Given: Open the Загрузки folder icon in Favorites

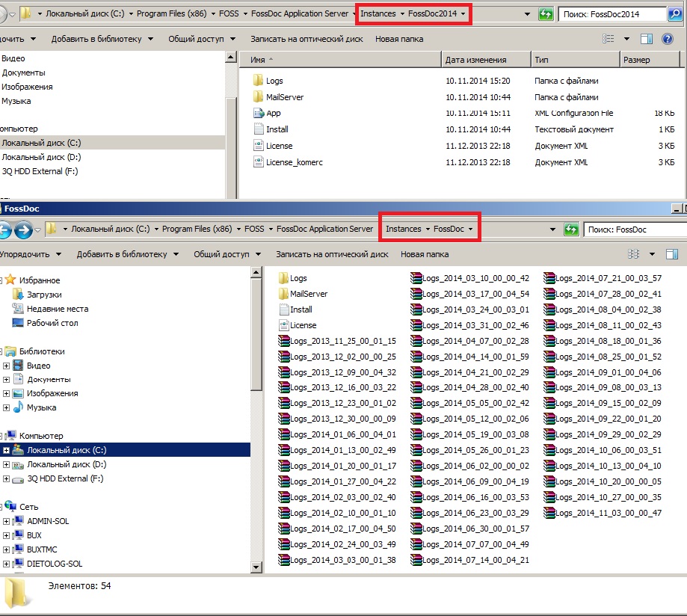Looking at the screenshot, I should (x=18, y=294).
